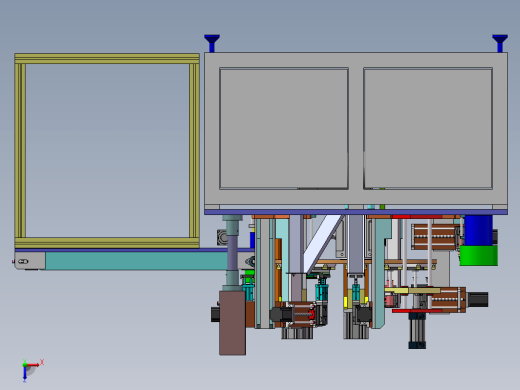Viewport: 520px width, 390px height.
Task: Select the black motor on far right actuator
Action: point(477,299)
